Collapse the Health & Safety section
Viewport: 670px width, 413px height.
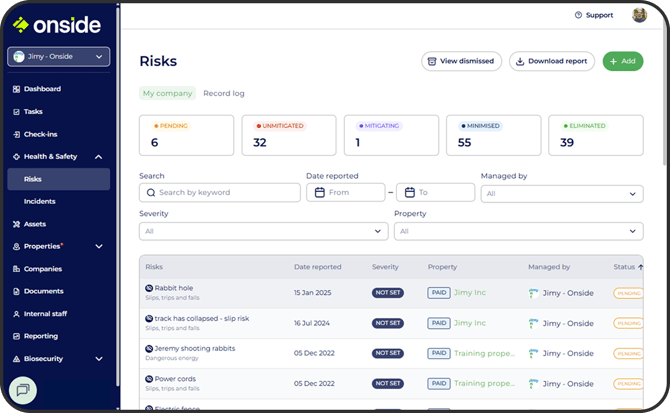(x=98, y=157)
